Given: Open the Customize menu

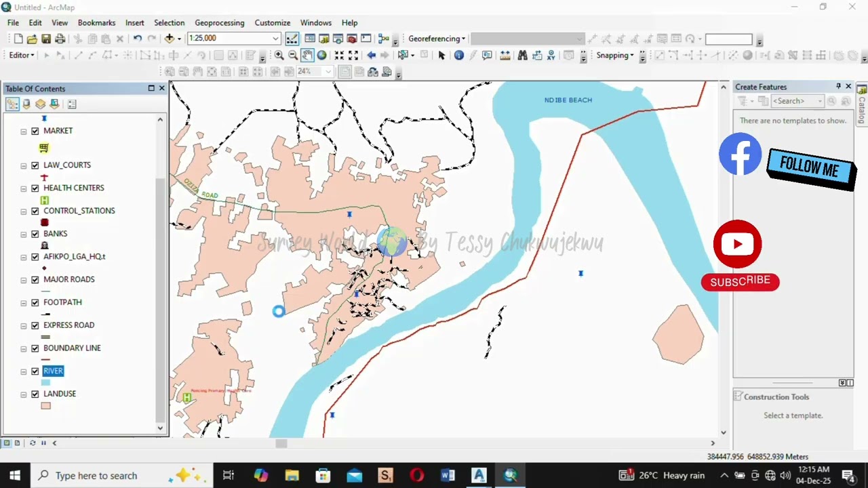Looking at the screenshot, I should coord(273,22).
